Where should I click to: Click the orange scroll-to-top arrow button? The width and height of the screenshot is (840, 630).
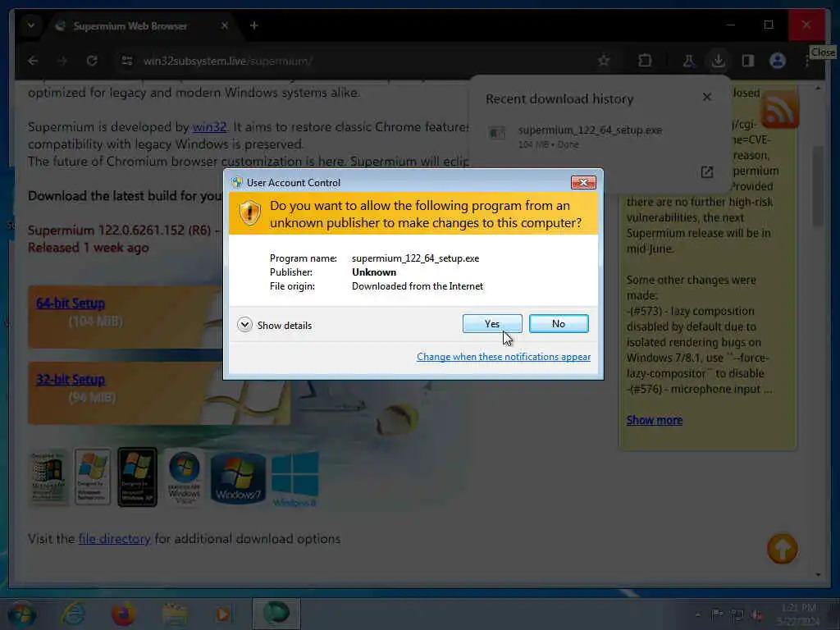[x=782, y=549]
